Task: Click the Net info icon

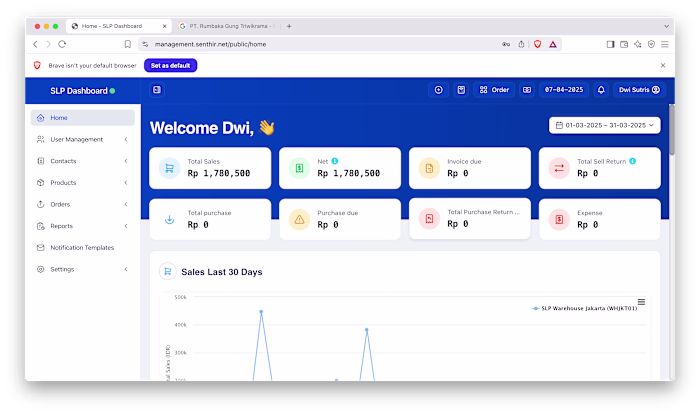Action: (x=335, y=161)
